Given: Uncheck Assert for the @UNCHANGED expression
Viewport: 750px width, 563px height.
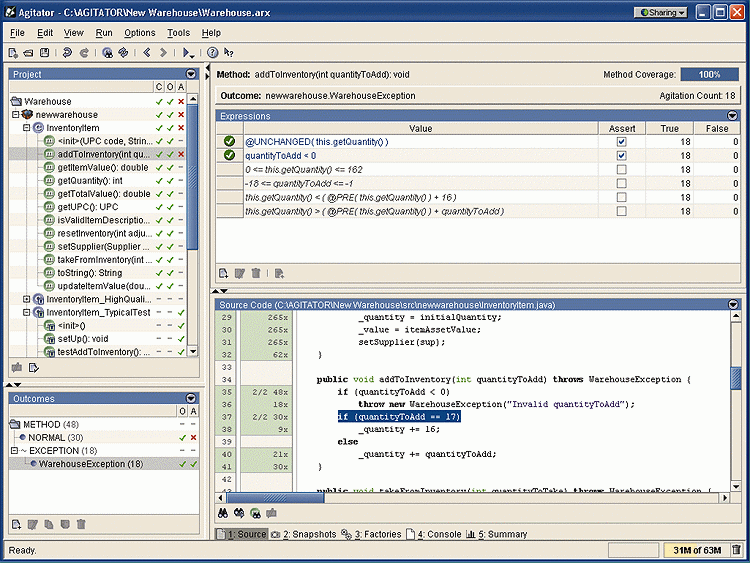Looking at the screenshot, I should click(621, 142).
